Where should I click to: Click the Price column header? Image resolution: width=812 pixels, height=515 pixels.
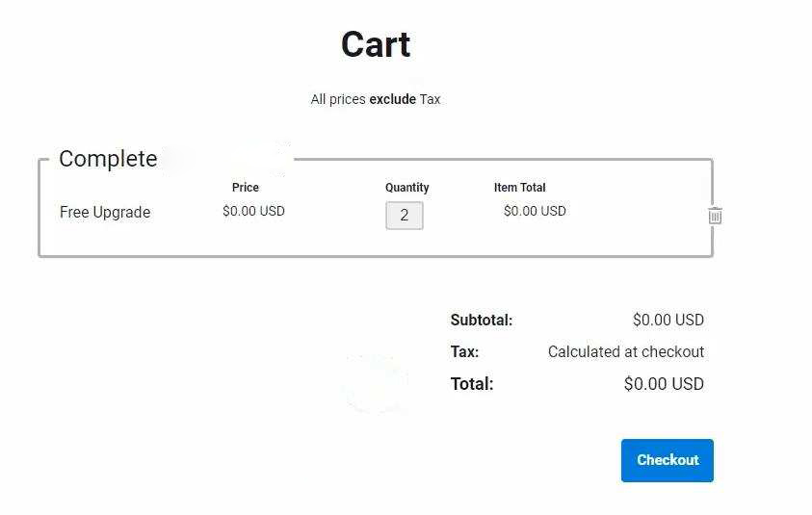coord(246,188)
